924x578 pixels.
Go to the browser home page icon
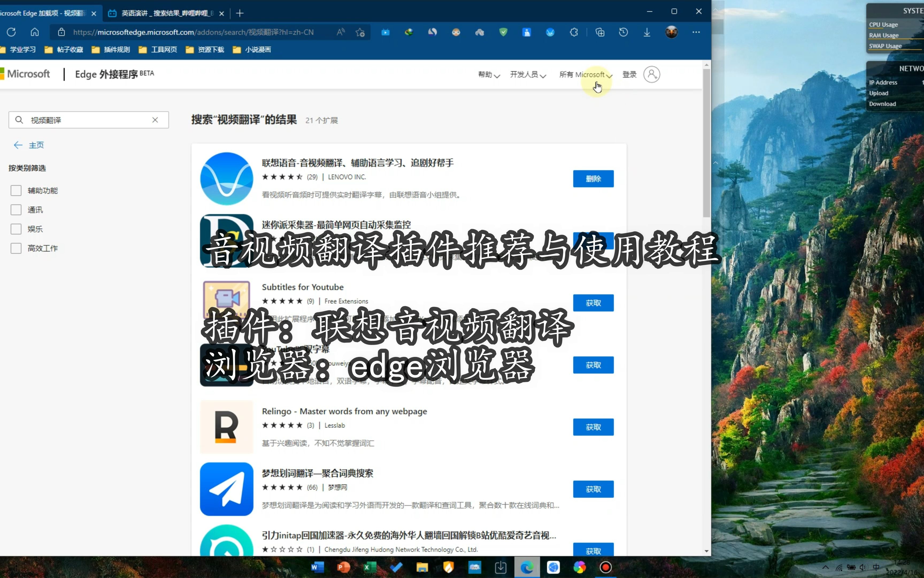click(35, 32)
